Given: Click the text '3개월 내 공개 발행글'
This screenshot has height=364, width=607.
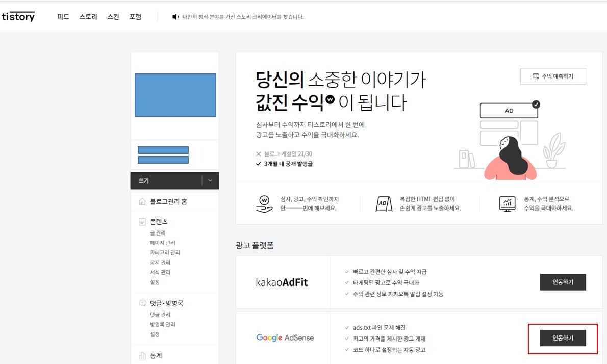Looking at the screenshot, I should tap(288, 164).
